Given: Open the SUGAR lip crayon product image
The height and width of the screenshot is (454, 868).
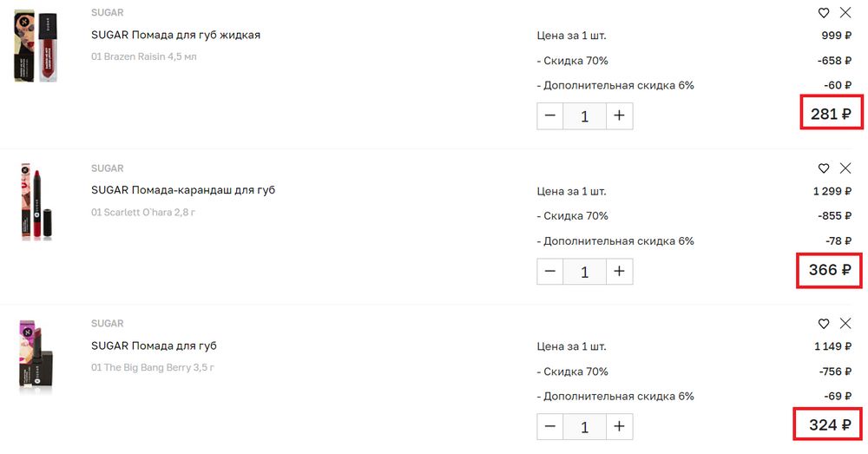Looking at the screenshot, I should click(x=36, y=201).
